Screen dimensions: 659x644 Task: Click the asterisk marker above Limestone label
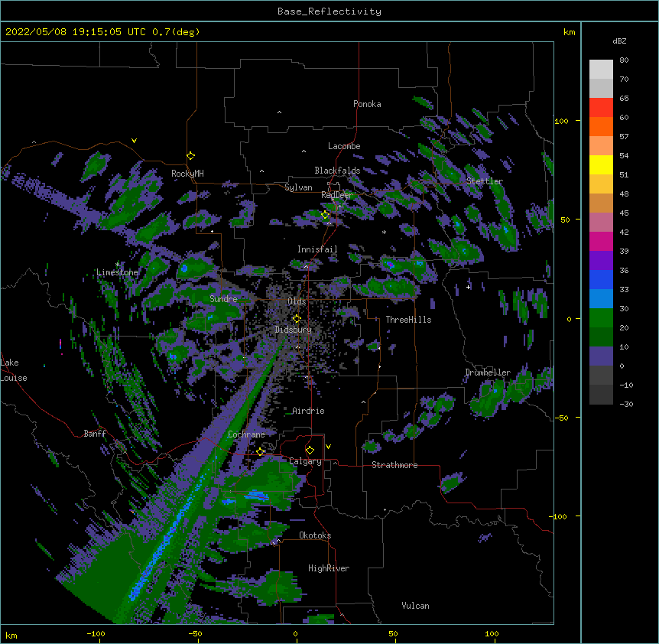tap(117, 265)
